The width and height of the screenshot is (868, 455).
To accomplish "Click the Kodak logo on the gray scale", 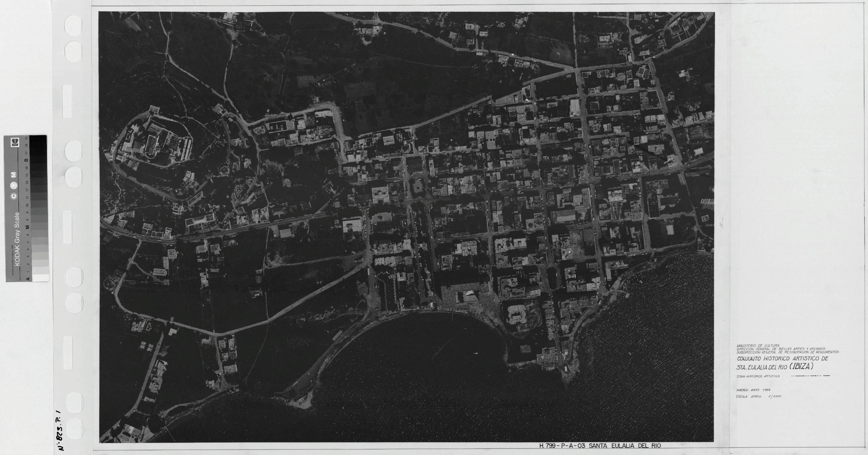I will (x=15, y=142).
